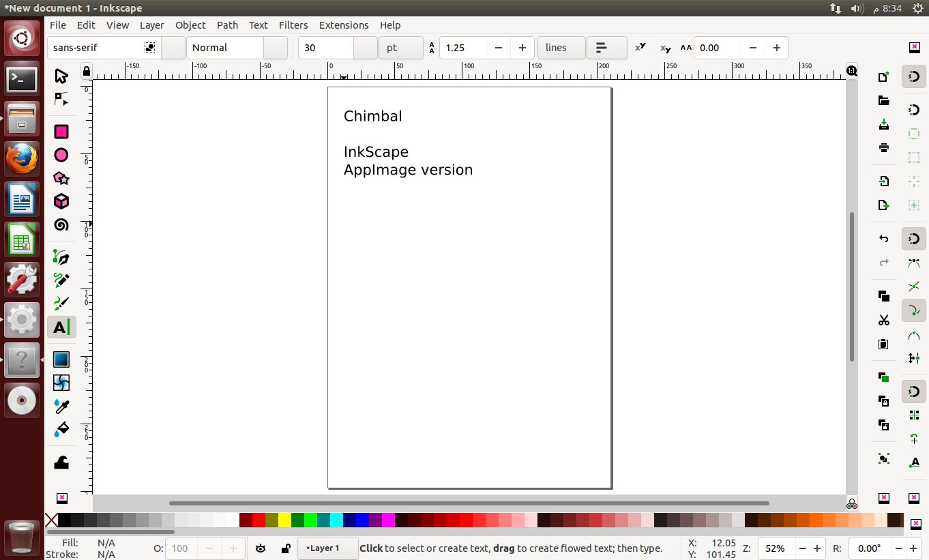Click the Import icon

pos(884,181)
